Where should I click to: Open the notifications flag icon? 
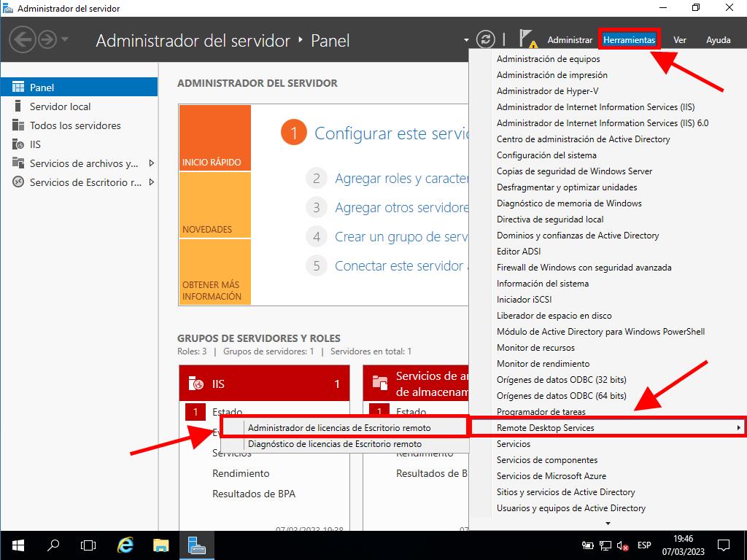(527, 39)
